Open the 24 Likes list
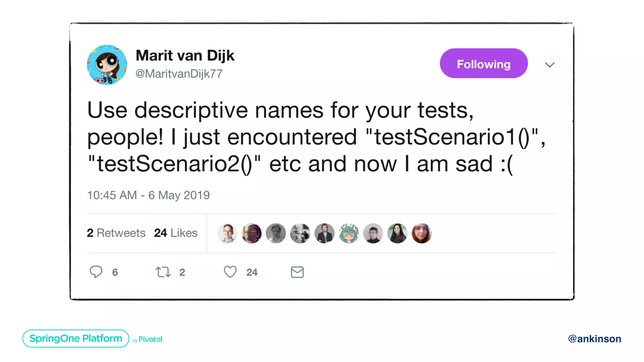Image resolution: width=644 pixels, height=362 pixels. click(x=176, y=233)
